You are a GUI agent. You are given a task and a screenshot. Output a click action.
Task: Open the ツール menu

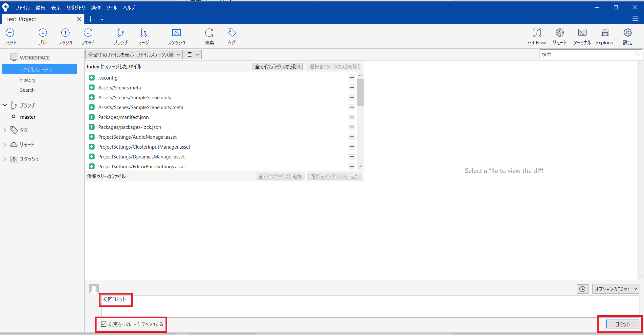coord(112,8)
